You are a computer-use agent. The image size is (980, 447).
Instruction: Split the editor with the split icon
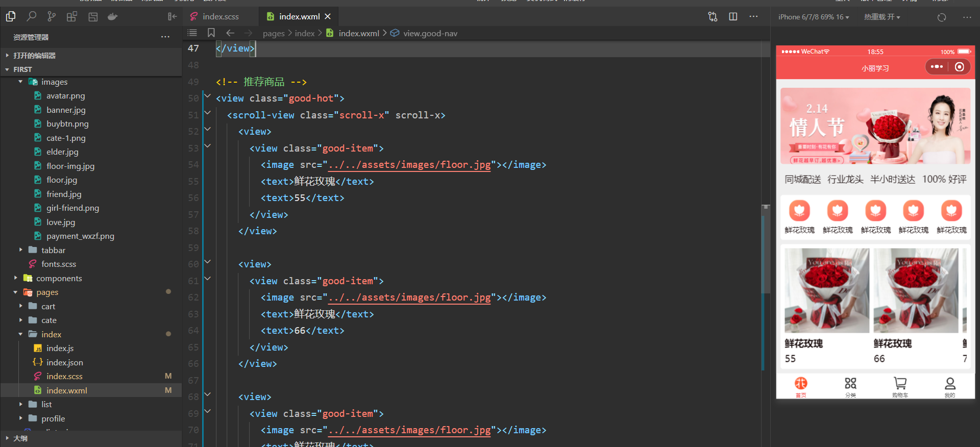pyautogui.click(x=733, y=17)
